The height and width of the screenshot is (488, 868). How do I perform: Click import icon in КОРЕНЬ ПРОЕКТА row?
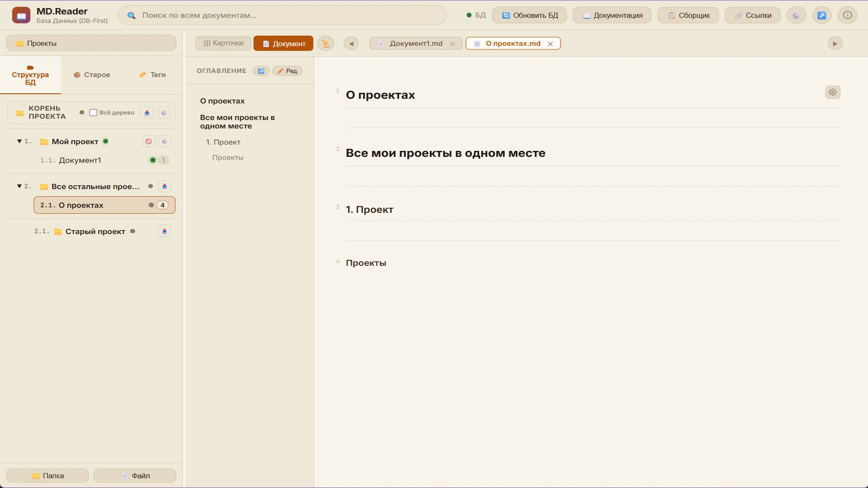(147, 113)
